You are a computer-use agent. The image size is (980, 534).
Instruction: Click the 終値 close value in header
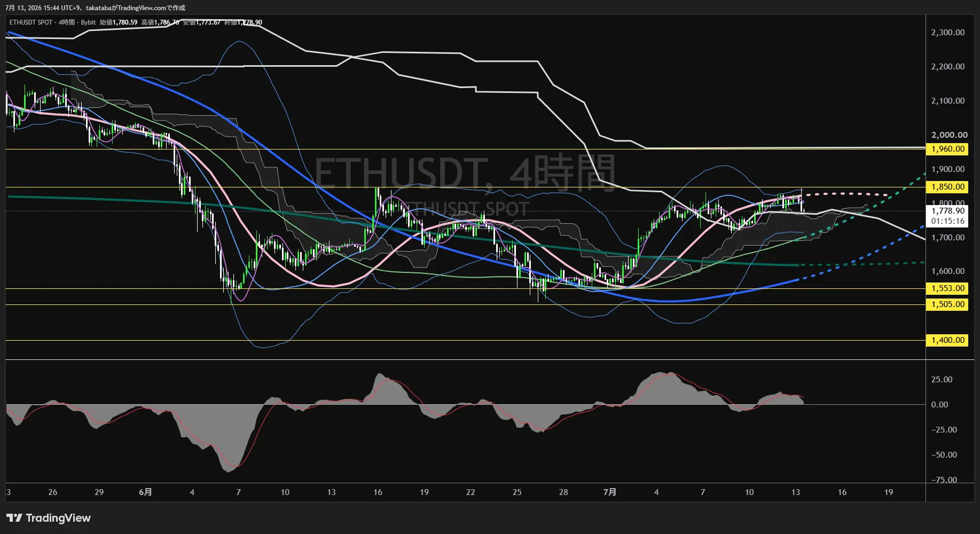pos(243,22)
